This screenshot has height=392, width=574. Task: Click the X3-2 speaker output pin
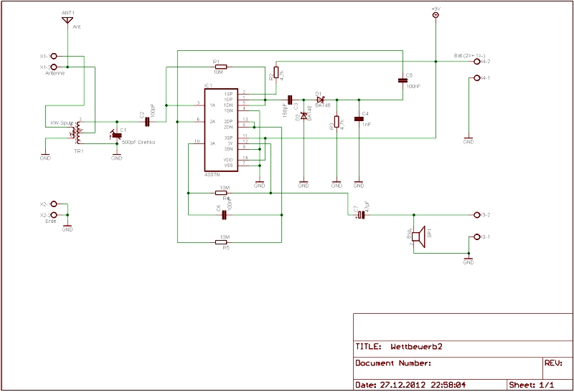476,215
